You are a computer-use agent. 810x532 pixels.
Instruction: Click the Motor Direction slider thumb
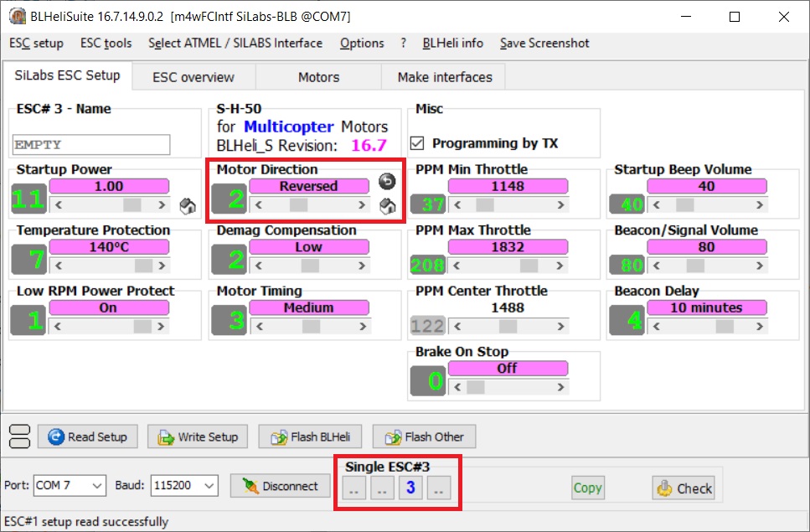coord(298,205)
